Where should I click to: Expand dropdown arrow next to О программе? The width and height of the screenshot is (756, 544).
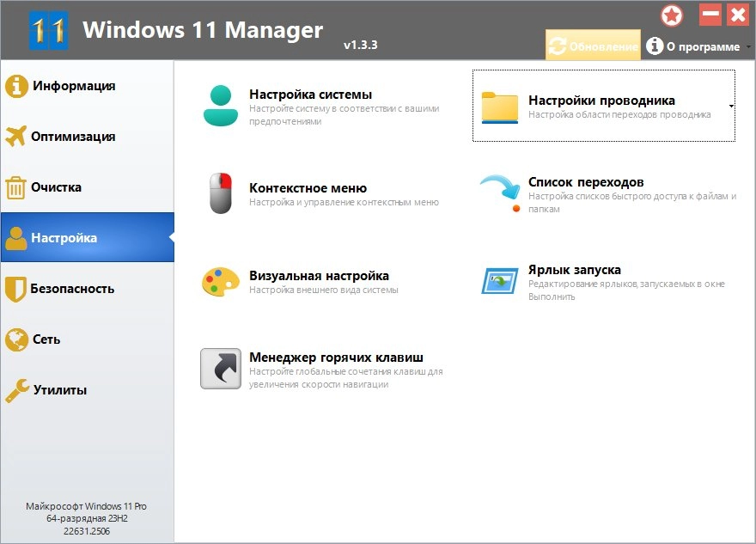pos(748,46)
